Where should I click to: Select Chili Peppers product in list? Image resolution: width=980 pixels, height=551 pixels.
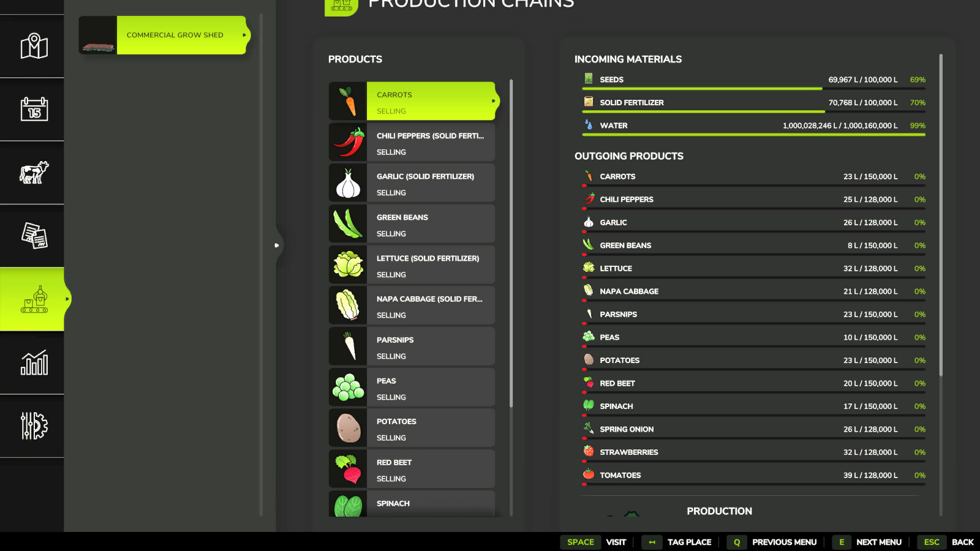(412, 142)
